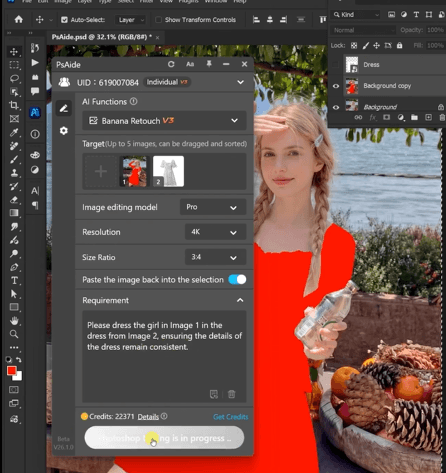The width and height of the screenshot is (446, 473).
Task: Click the PsAide refresh icon
Action: coord(171,64)
